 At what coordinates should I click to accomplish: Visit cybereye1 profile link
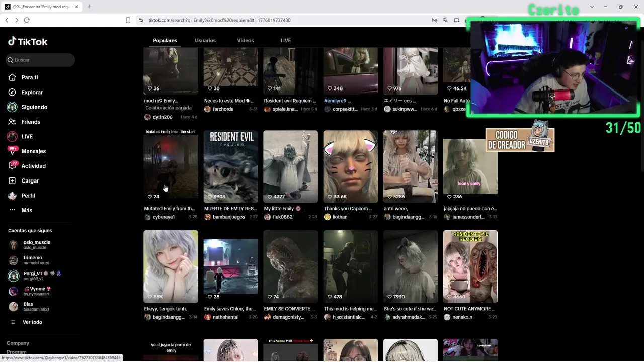[x=164, y=217]
